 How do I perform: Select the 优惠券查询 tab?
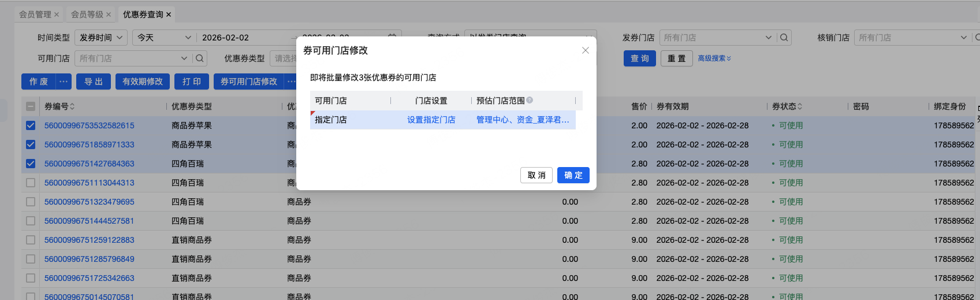pos(143,14)
